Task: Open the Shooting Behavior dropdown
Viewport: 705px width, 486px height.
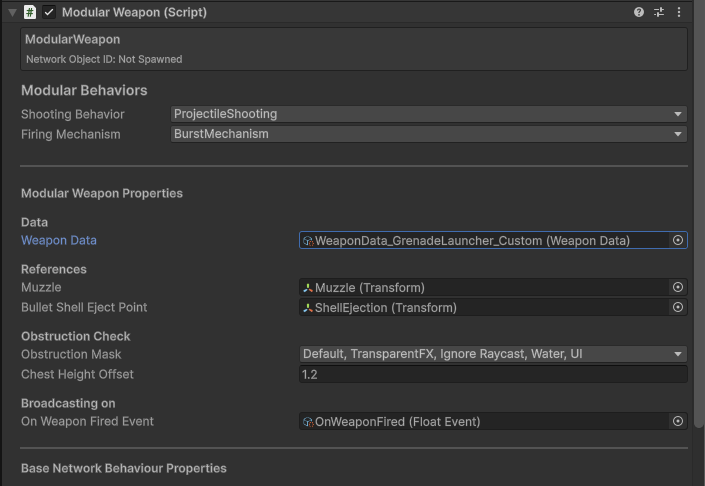Action: point(428,114)
